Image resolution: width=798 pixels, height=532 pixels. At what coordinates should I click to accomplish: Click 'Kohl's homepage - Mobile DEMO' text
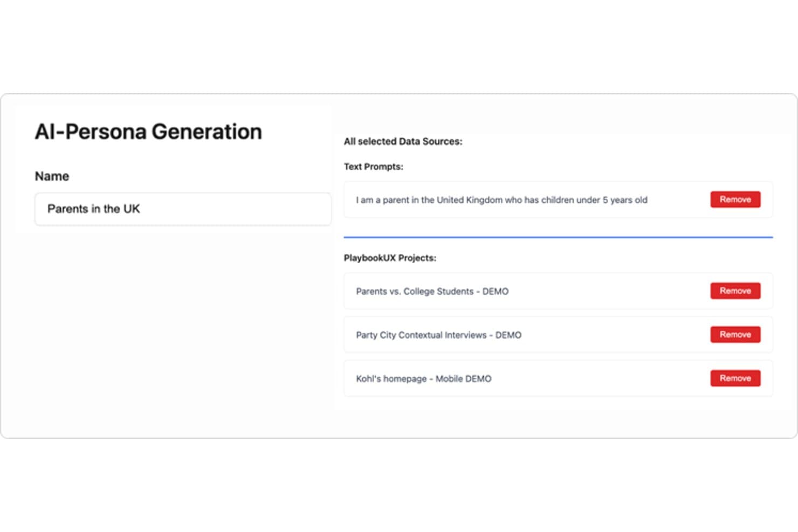click(x=423, y=379)
